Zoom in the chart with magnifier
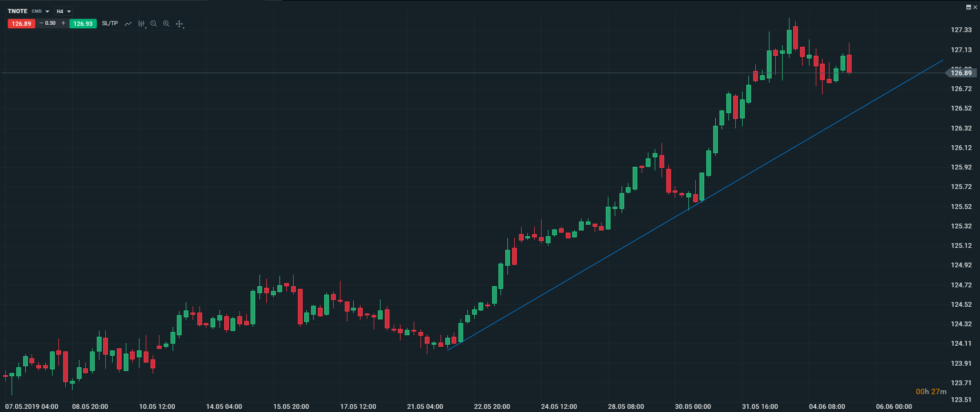Viewport: 980px width, 412px height. (x=166, y=24)
